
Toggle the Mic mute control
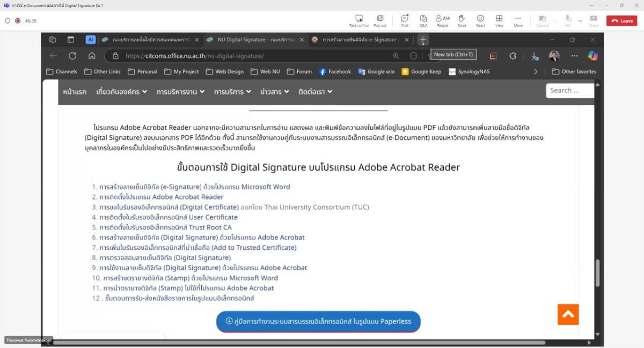point(568,20)
